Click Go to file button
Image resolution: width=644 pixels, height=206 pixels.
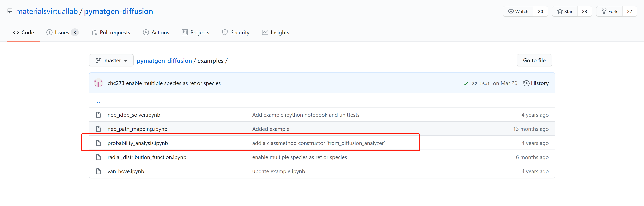534,60
